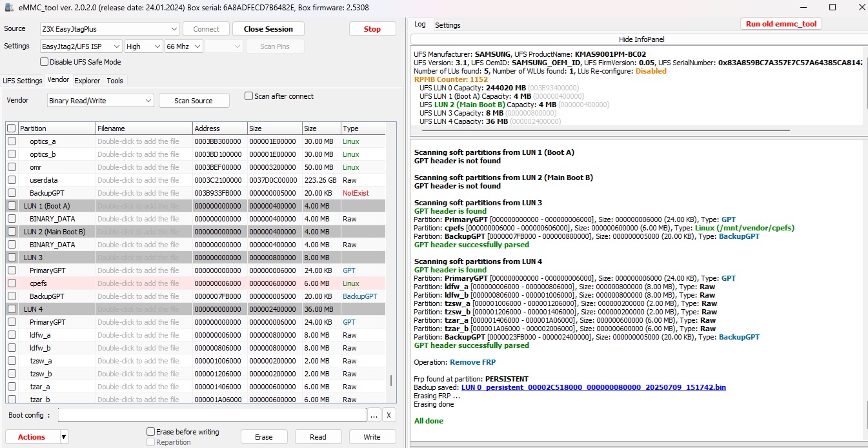Tick the cpefs partition checkbox

[12, 283]
